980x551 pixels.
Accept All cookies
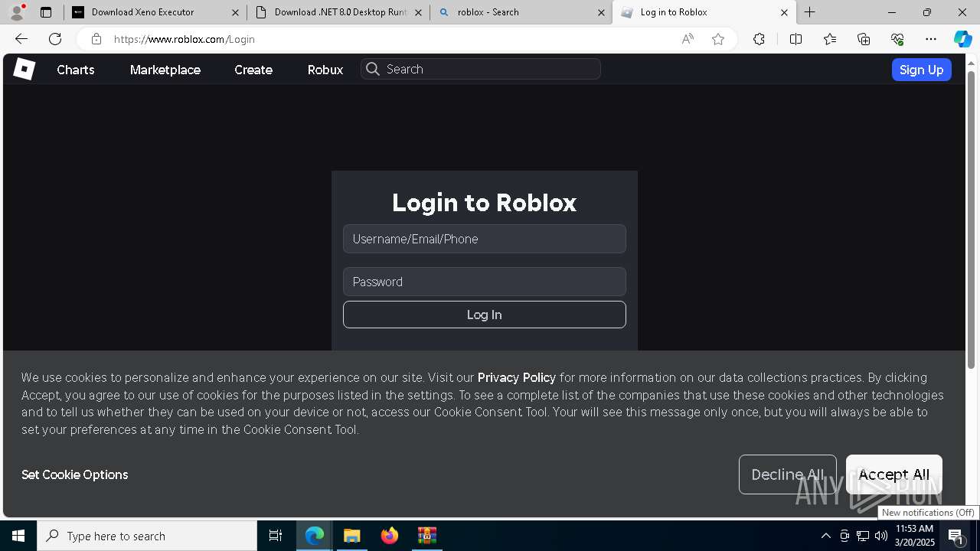point(894,474)
